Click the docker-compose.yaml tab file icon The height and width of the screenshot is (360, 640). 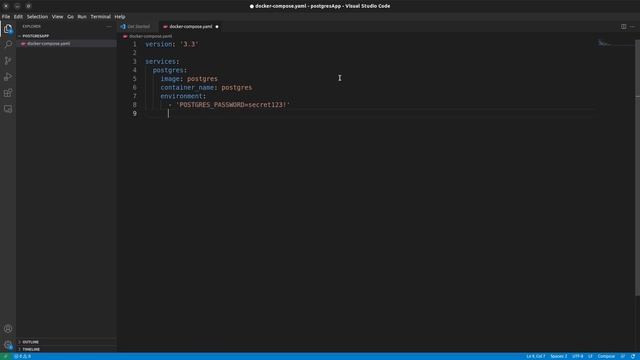165,27
